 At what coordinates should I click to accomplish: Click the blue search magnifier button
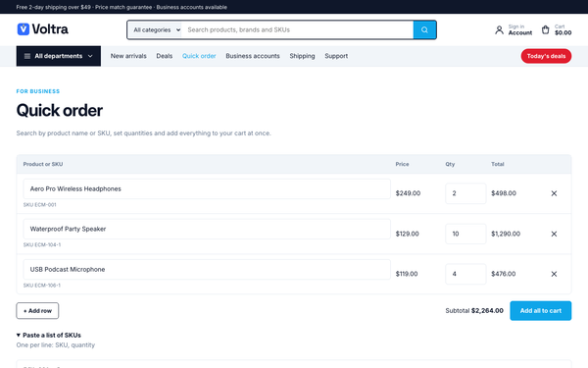(x=424, y=29)
